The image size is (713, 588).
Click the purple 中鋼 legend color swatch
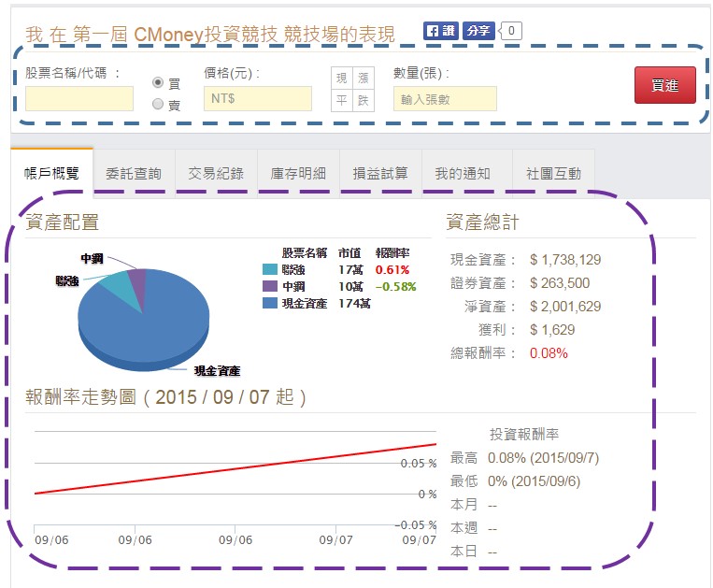pos(270,286)
